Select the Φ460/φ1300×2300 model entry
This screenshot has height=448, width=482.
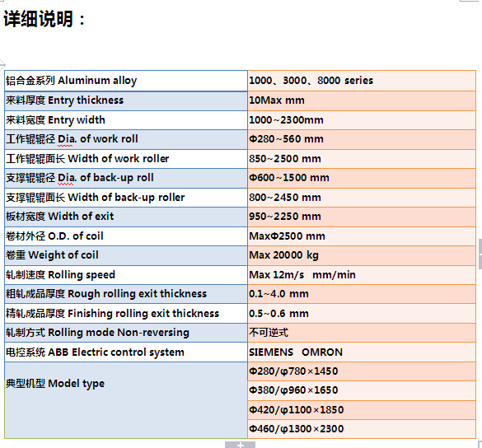coord(362,429)
